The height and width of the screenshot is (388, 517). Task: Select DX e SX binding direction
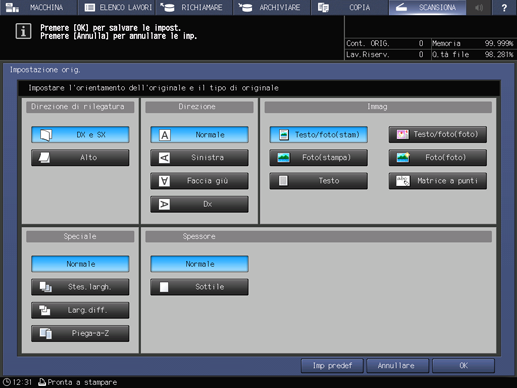coord(80,135)
